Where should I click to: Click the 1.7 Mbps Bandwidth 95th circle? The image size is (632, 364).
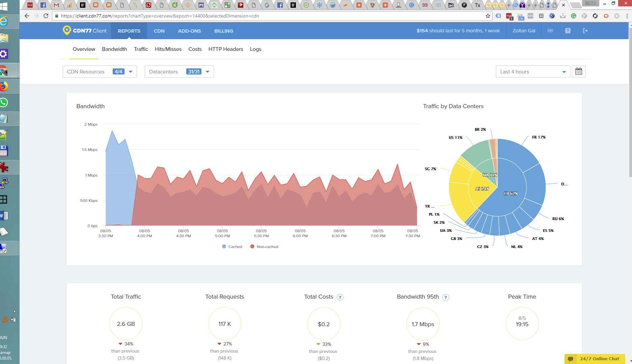(423, 324)
